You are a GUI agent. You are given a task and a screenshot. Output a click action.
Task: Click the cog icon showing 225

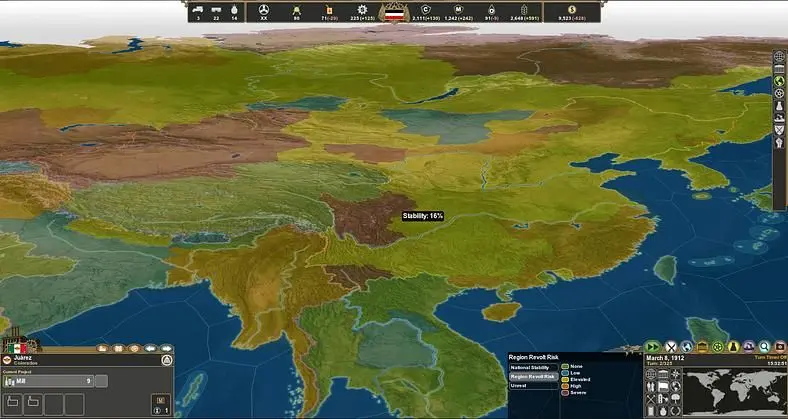(x=362, y=9)
